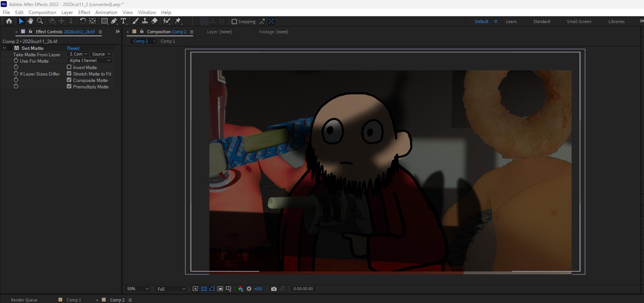Open the Composition panel menu
This screenshot has height=303, width=644.
(x=192, y=32)
